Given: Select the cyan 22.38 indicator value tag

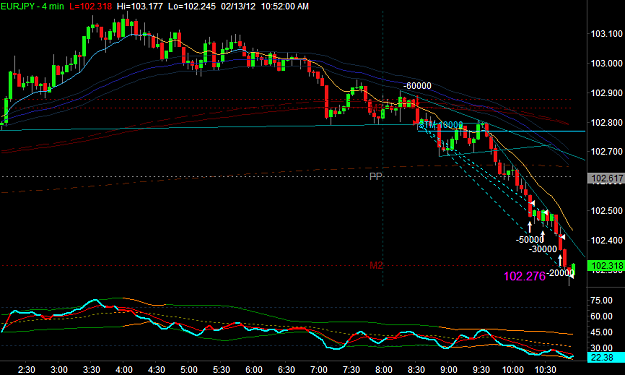Looking at the screenshot, I should (x=606, y=357).
